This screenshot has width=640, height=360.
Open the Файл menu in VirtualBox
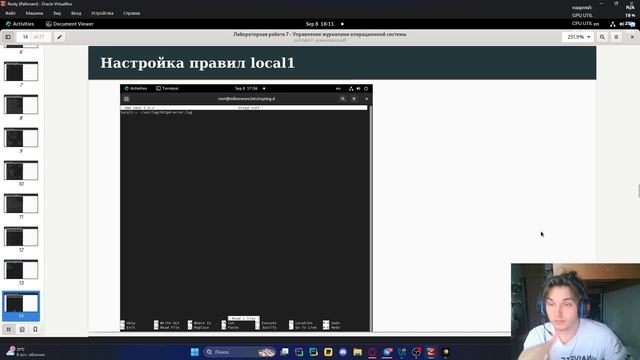11,13
